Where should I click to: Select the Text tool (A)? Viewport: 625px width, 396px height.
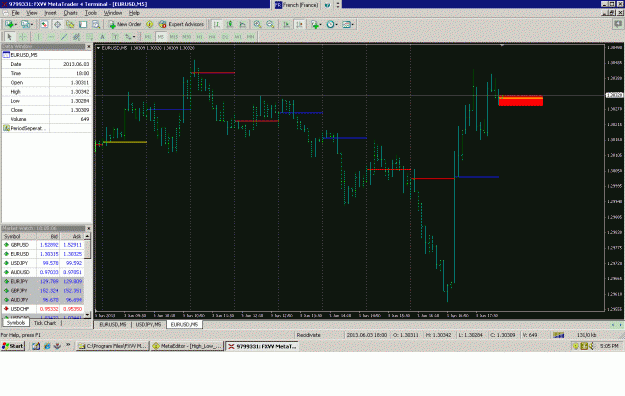(x=102, y=37)
